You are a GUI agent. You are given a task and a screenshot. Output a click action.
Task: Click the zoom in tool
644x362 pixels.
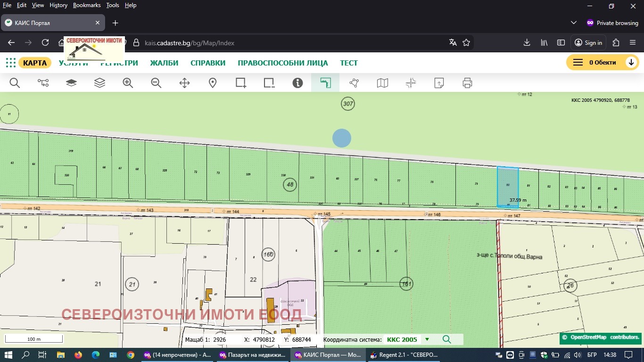click(128, 83)
